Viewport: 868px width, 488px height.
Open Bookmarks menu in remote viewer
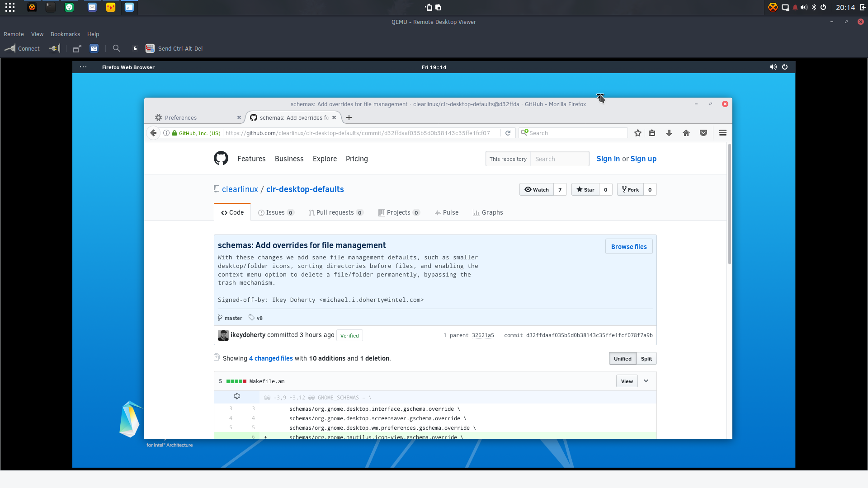(65, 34)
